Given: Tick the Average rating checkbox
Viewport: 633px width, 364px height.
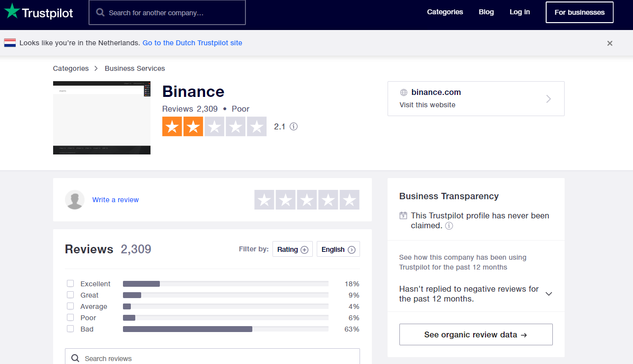Looking at the screenshot, I should pyautogui.click(x=70, y=306).
